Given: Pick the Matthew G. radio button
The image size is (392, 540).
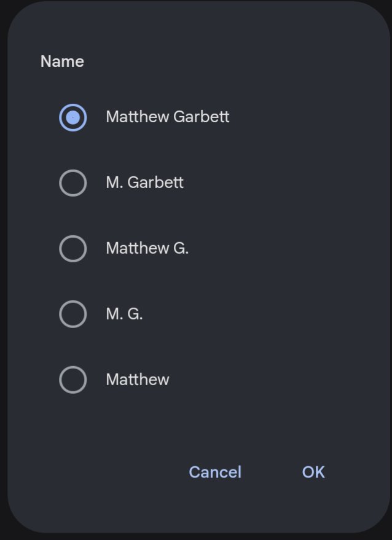Looking at the screenshot, I should [x=73, y=249].
